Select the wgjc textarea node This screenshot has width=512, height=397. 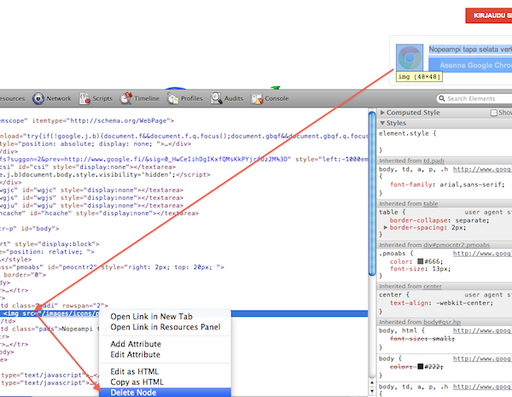[x=92, y=190]
